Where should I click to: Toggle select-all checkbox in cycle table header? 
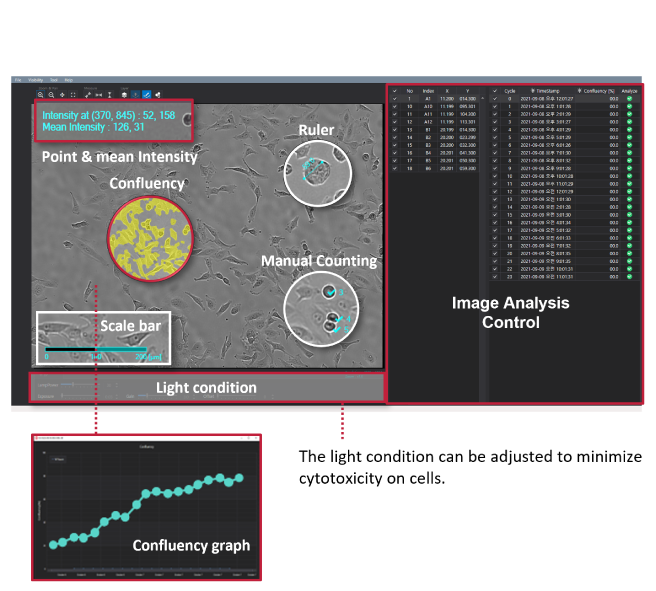point(493,91)
